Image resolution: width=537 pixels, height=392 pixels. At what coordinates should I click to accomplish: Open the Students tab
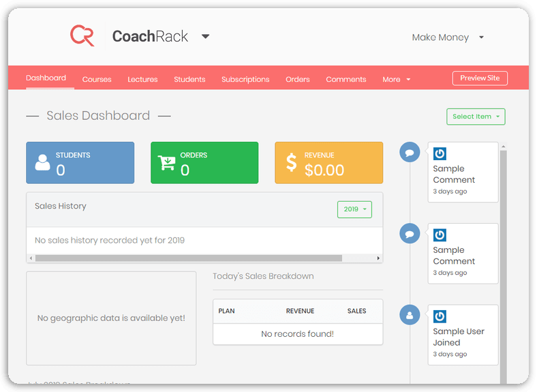[189, 80]
